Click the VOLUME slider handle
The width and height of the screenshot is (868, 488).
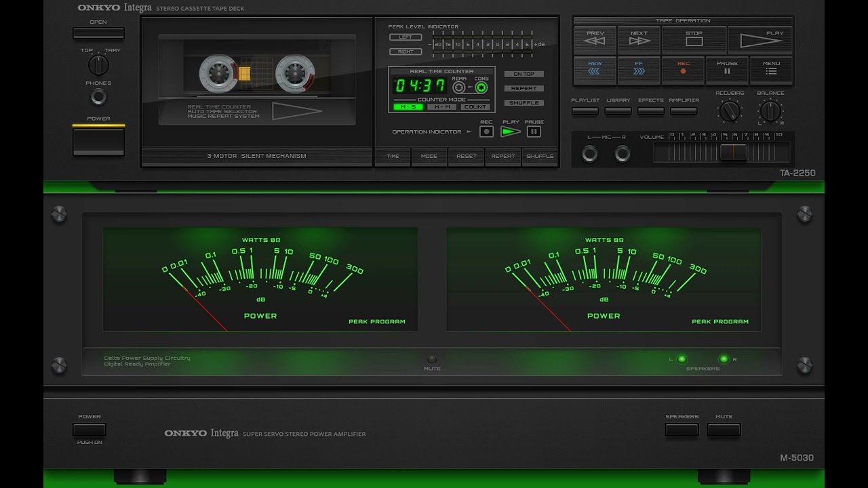733,152
